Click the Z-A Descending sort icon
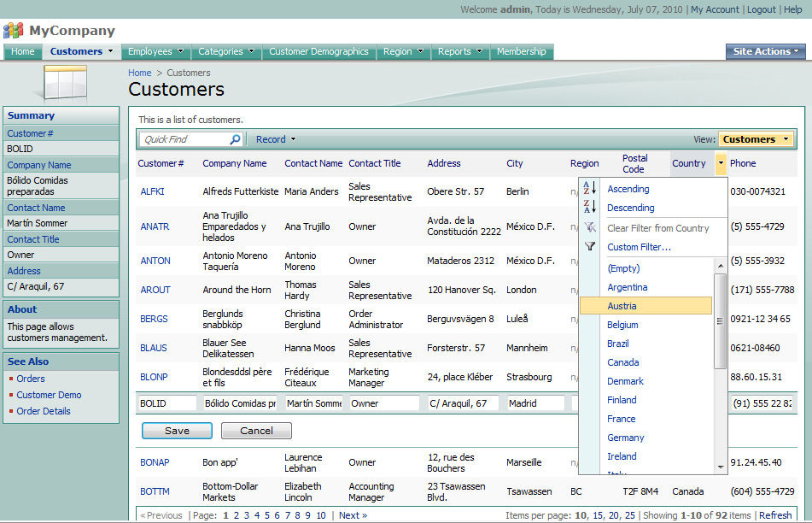 (590, 206)
